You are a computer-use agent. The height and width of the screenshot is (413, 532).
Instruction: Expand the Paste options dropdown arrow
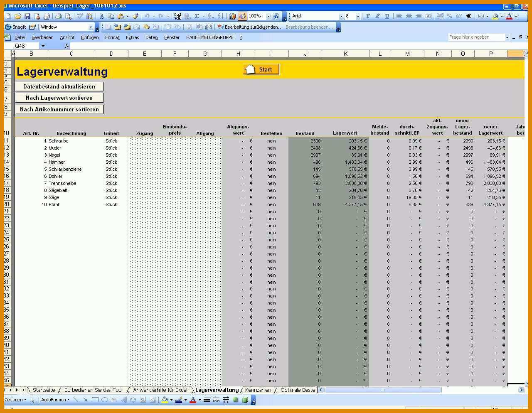(x=127, y=16)
